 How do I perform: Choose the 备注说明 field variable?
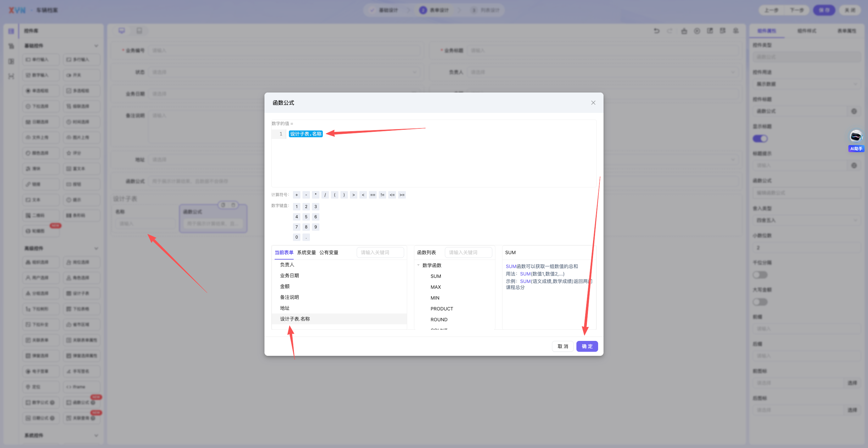pyautogui.click(x=339, y=297)
